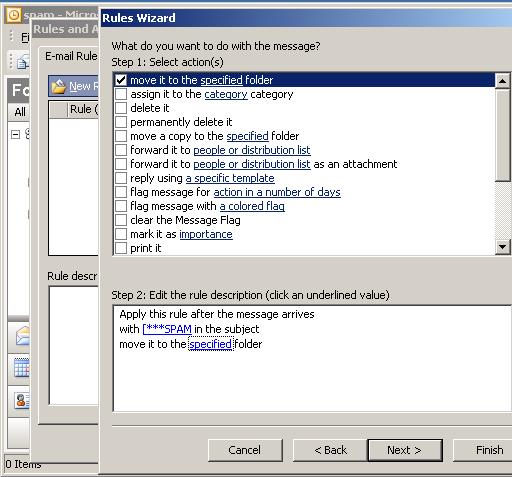Viewport: 512px width, 477px height.
Task: Open the Contacts pane icon
Action: pyautogui.click(x=22, y=400)
